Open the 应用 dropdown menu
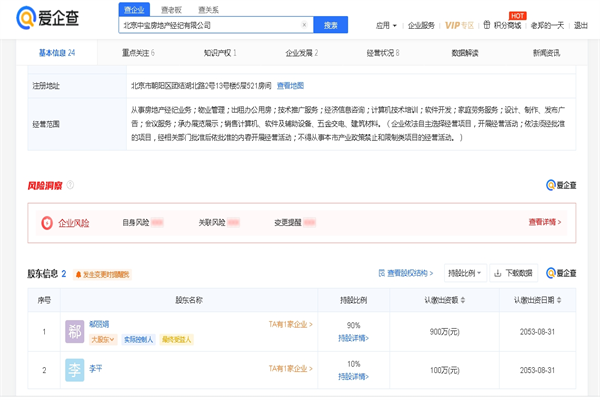Screen dimensions: 600x400 click(386, 26)
